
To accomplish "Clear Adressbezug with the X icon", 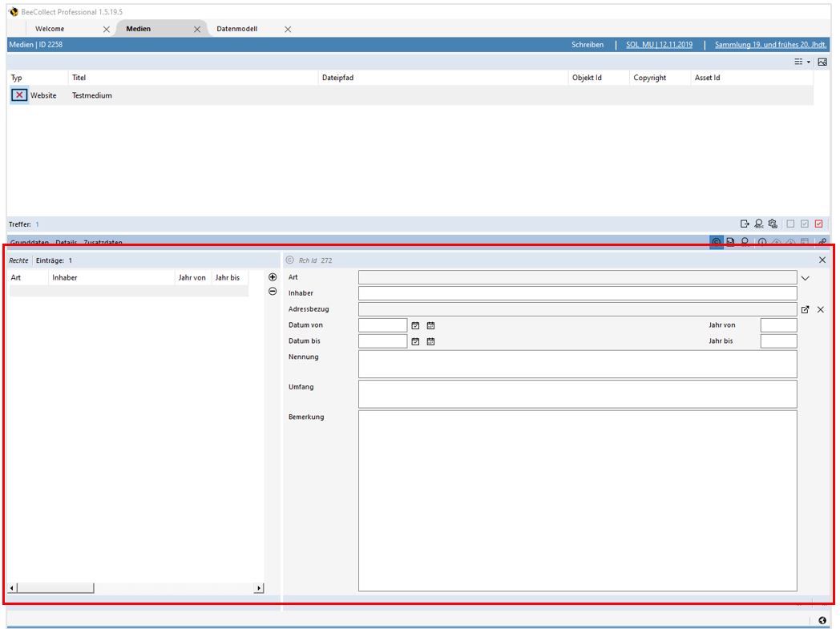I will point(820,309).
